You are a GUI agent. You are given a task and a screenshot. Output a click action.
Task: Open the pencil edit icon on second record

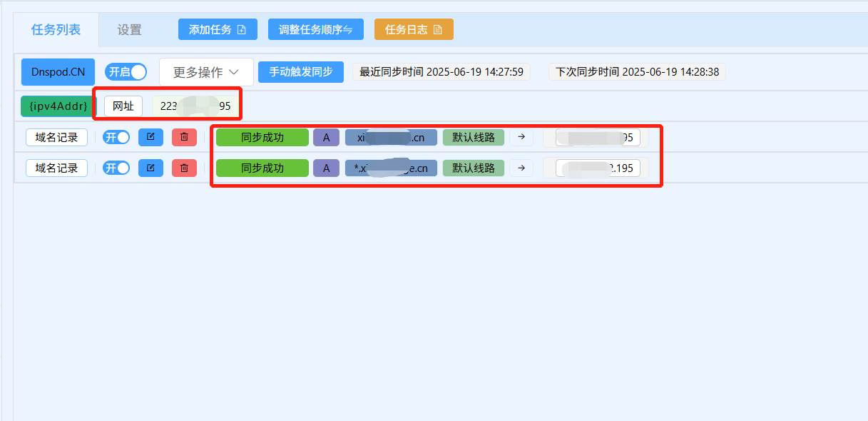150,168
